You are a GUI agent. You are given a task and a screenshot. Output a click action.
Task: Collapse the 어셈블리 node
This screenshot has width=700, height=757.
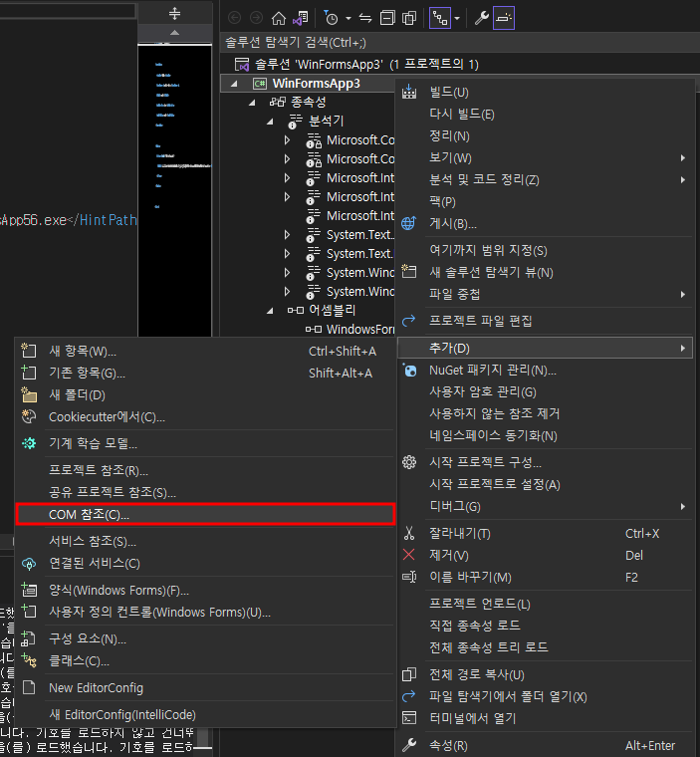271,311
